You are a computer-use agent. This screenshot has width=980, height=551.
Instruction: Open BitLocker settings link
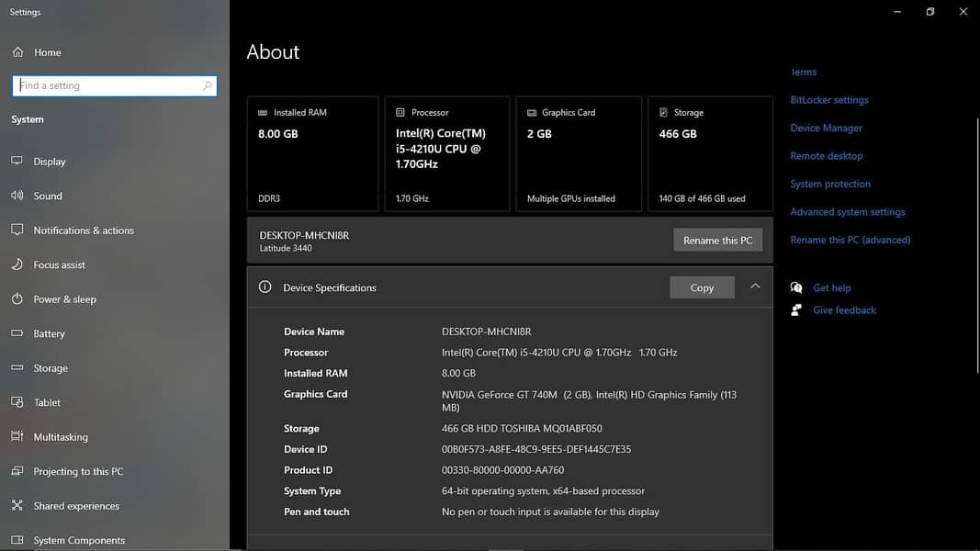828,100
